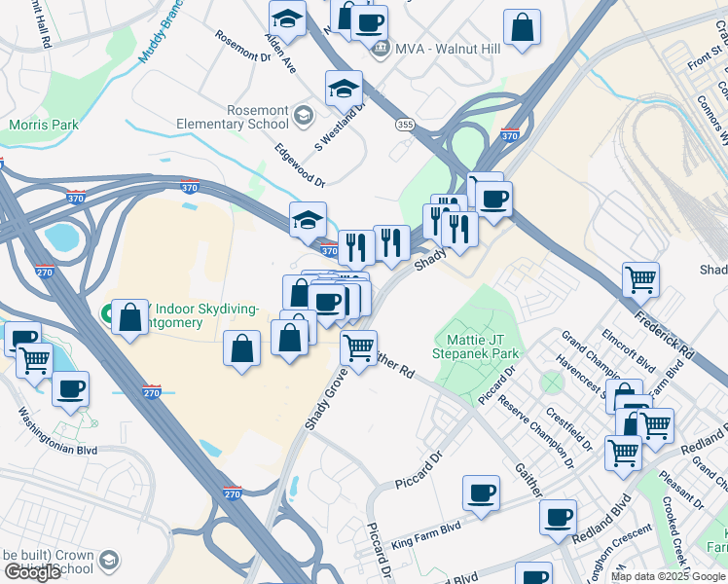Open the Google logo link
The width and height of the screenshot is (728, 584).
32,572
